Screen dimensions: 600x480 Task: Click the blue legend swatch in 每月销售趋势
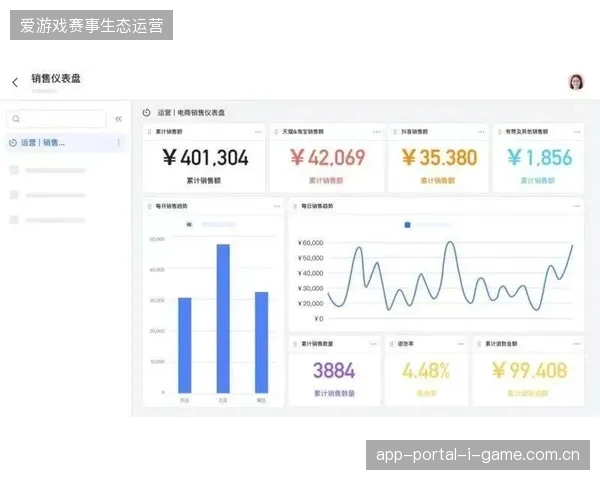(x=189, y=225)
